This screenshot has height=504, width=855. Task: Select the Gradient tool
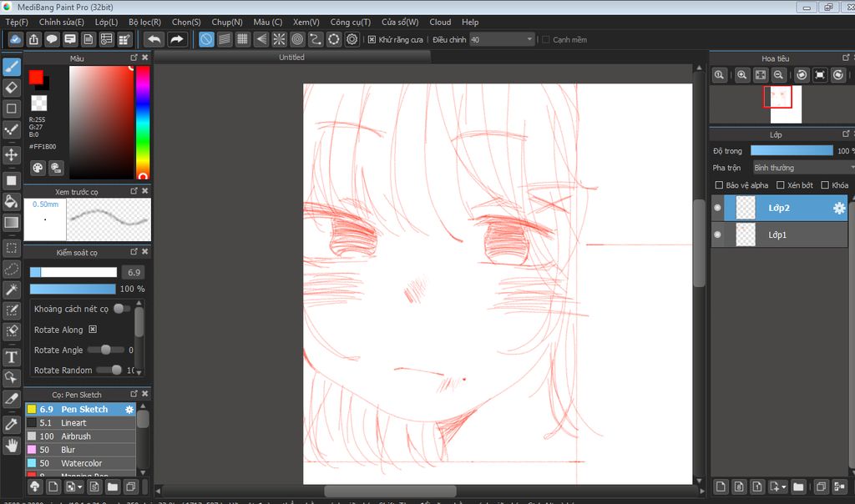[12, 222]
